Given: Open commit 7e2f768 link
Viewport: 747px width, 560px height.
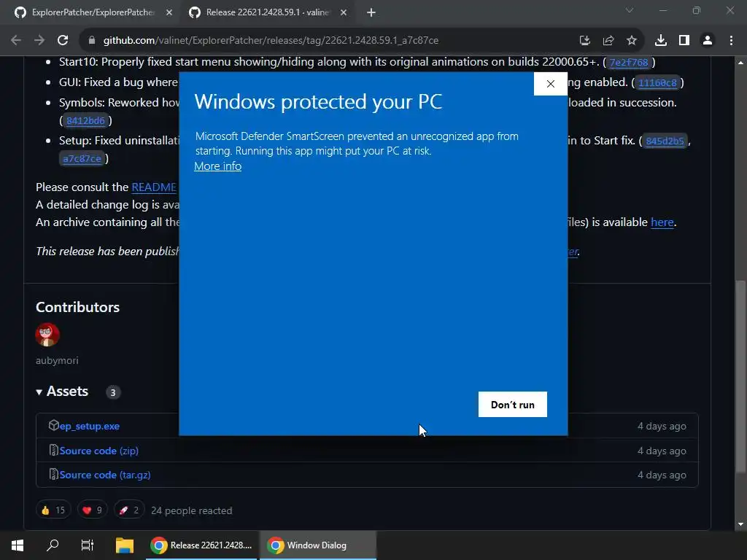Looking at the screenshot, I should click(x=629, y=63).
